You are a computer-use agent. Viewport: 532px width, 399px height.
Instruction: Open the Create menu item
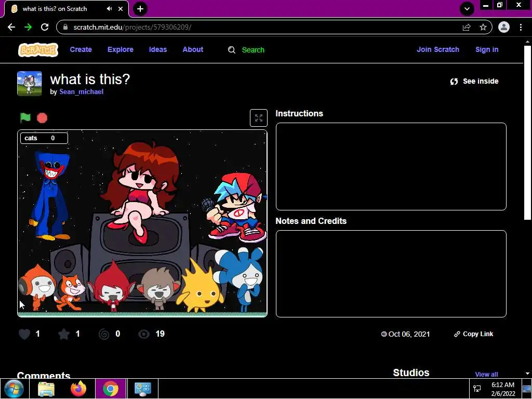[x=81, y=49]
